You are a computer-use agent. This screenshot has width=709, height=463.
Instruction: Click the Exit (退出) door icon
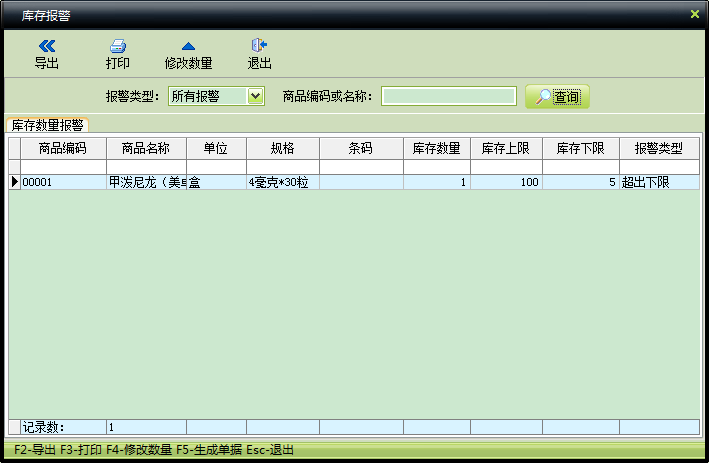pyautogui.click(x=259, y=46)
